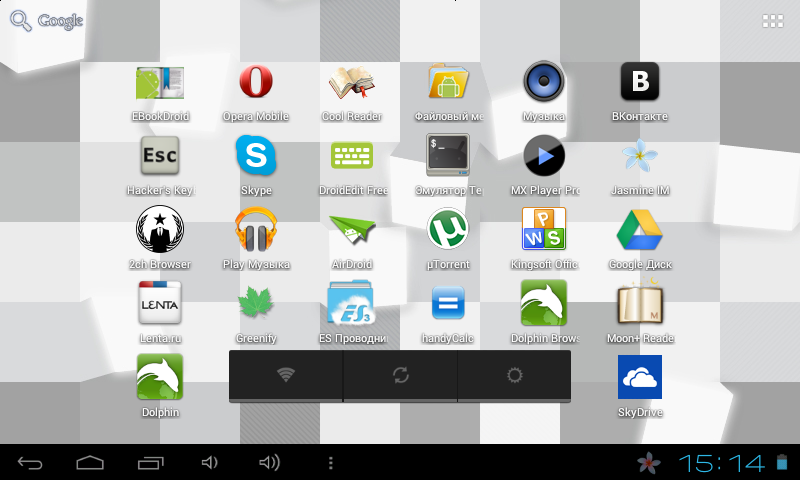Go to the Home screen button

point(90,463)
